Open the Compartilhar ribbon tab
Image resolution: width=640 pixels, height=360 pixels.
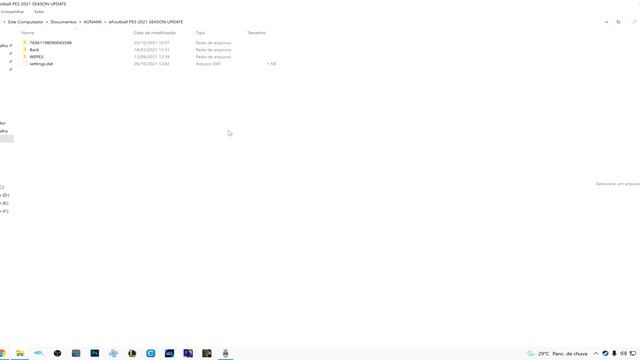pyautogui.click(x=12, y=12)
